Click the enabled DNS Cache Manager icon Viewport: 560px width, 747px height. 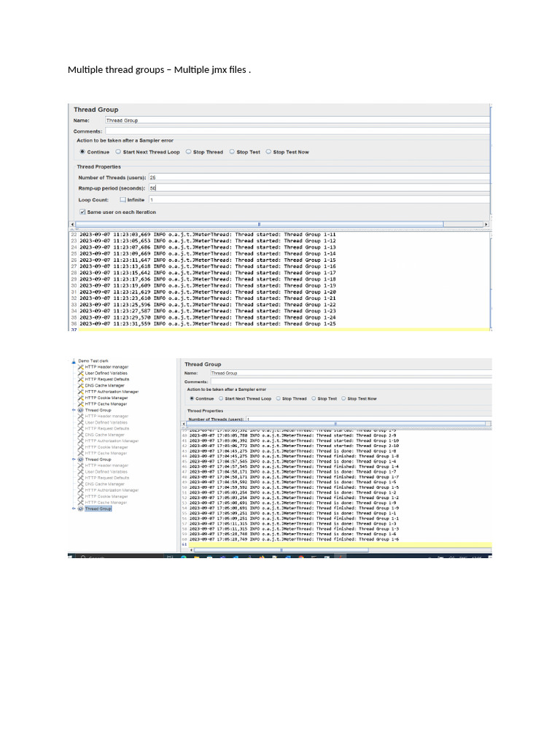pos(80,385)
